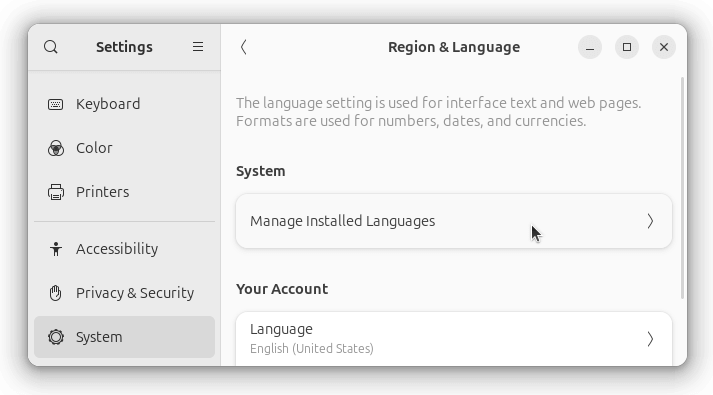
Task: Minimize the Settings window
Action: click(x=590, y=47)
